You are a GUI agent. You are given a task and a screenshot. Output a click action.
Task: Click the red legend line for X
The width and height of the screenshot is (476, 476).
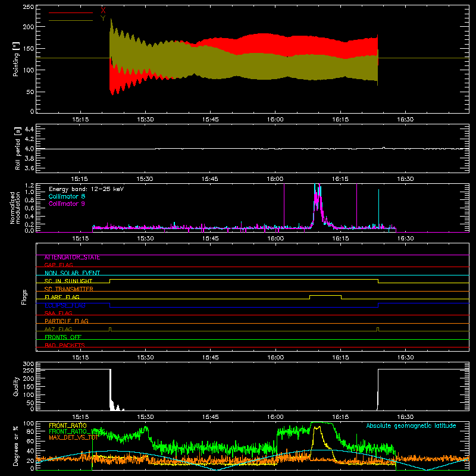[x=71, y=12]
